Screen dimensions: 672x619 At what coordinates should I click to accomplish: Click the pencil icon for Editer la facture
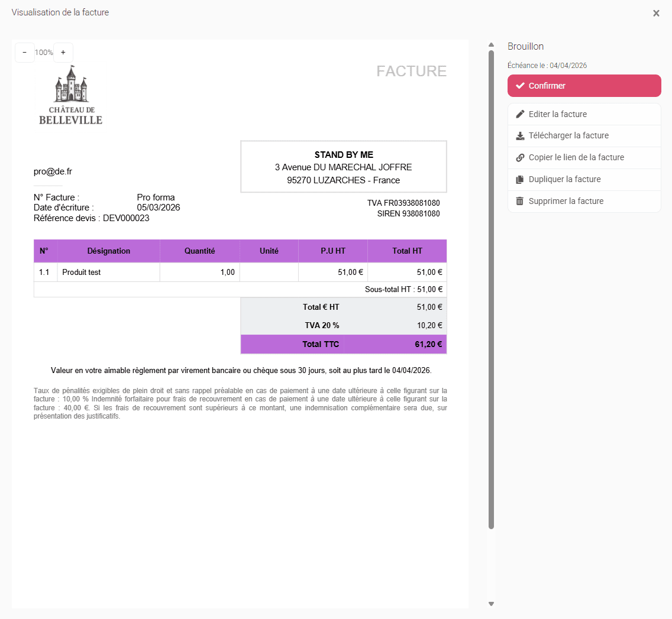[520, 114]
